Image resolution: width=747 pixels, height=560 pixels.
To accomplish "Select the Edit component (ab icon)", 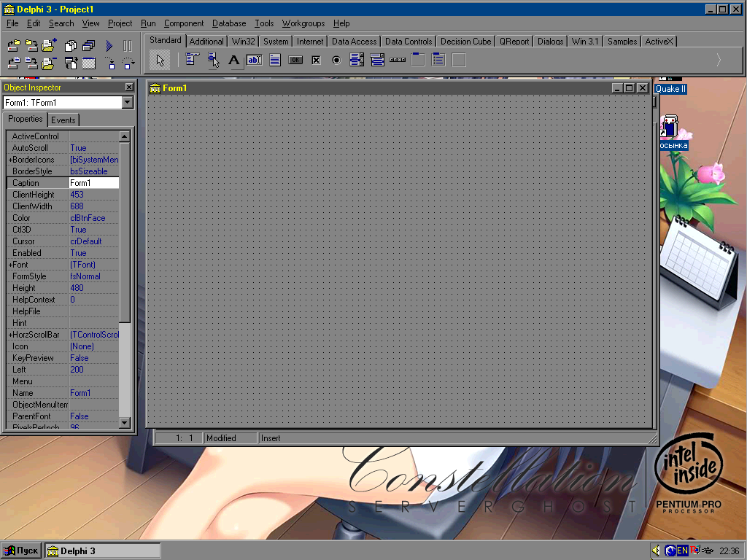I will tap(255, 60).
